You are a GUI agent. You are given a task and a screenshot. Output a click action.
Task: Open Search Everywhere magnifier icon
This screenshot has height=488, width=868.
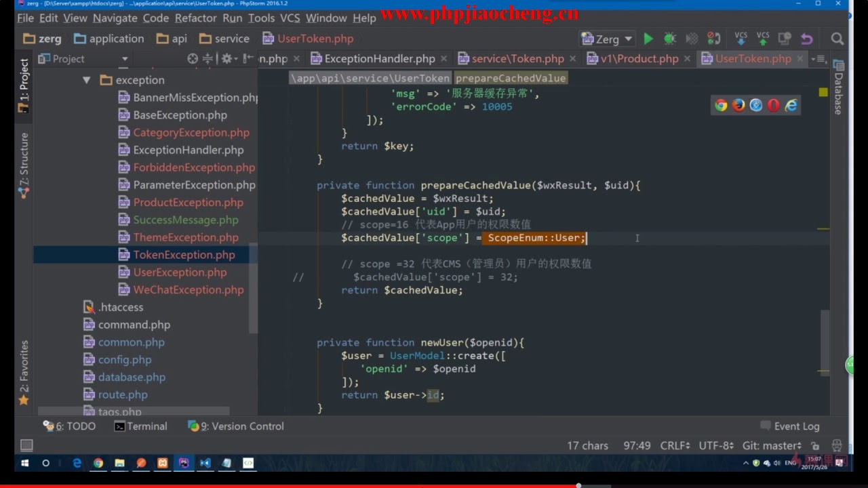(837, 39)
